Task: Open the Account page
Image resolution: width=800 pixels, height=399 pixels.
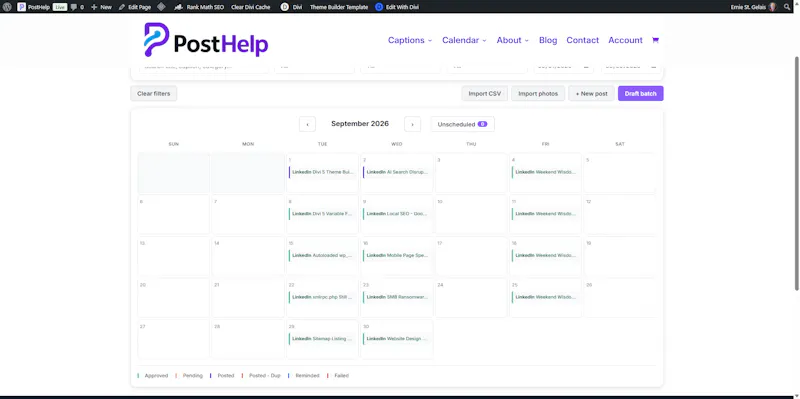Action: pos(625,40)
